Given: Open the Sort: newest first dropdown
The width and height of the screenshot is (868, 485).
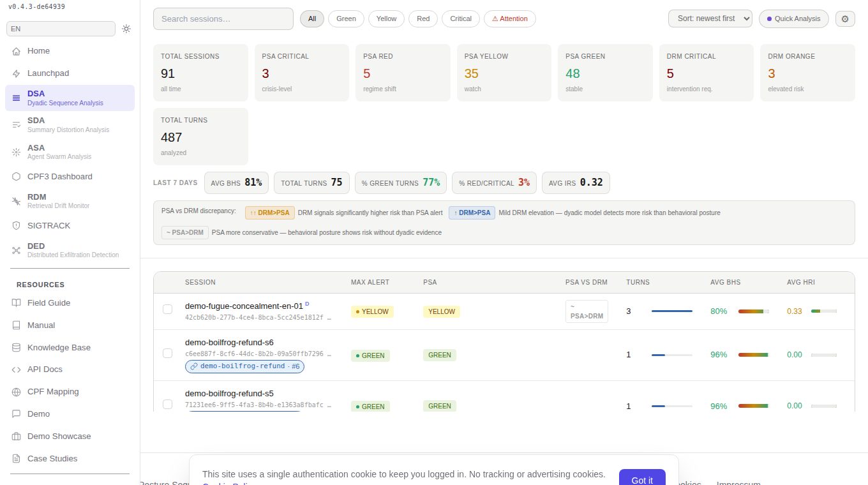Looking at the screenshot, I should (710, 19).
